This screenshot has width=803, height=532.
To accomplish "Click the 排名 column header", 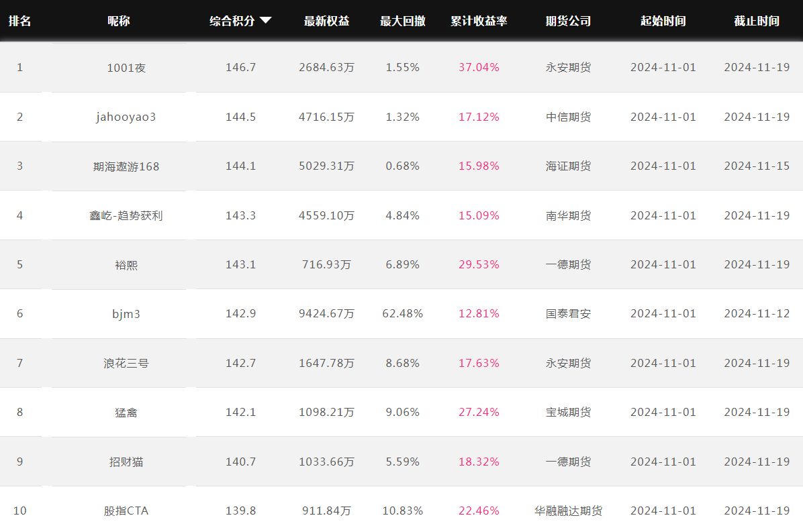I will coord(20,21).
